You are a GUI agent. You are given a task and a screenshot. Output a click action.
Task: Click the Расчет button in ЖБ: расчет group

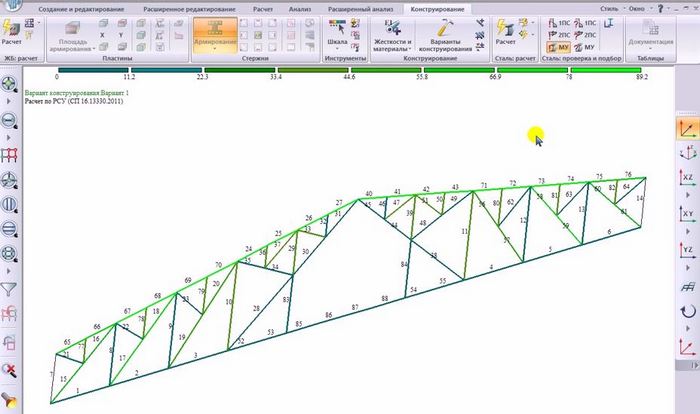(x=13, y=35)
